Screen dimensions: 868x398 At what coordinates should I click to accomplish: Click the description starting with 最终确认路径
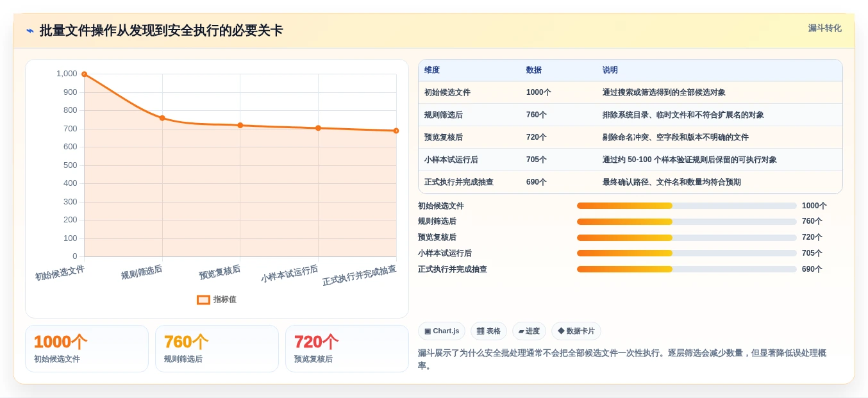coord(672,182)
